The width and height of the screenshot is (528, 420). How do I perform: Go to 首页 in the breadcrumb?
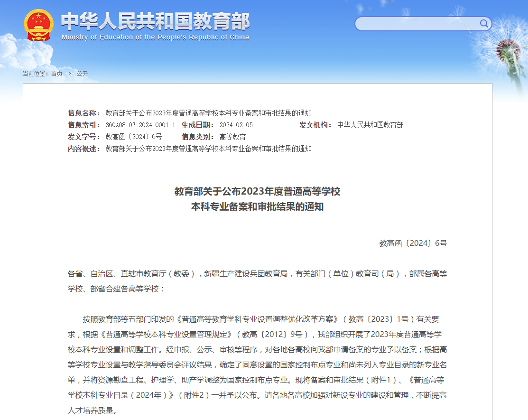click(x=56, y=74)
